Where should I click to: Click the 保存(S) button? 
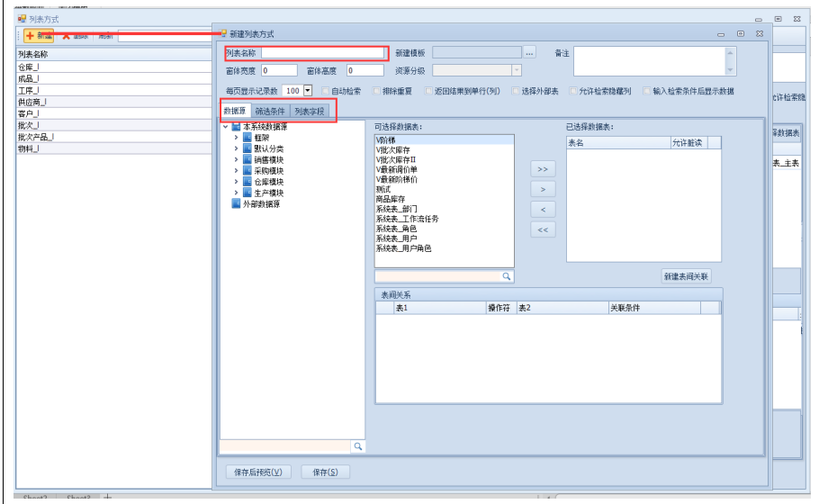(x=325, y=472)
